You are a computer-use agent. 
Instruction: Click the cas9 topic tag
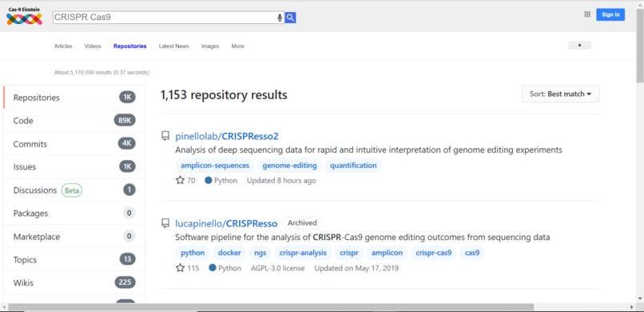[x=472, y=253]
